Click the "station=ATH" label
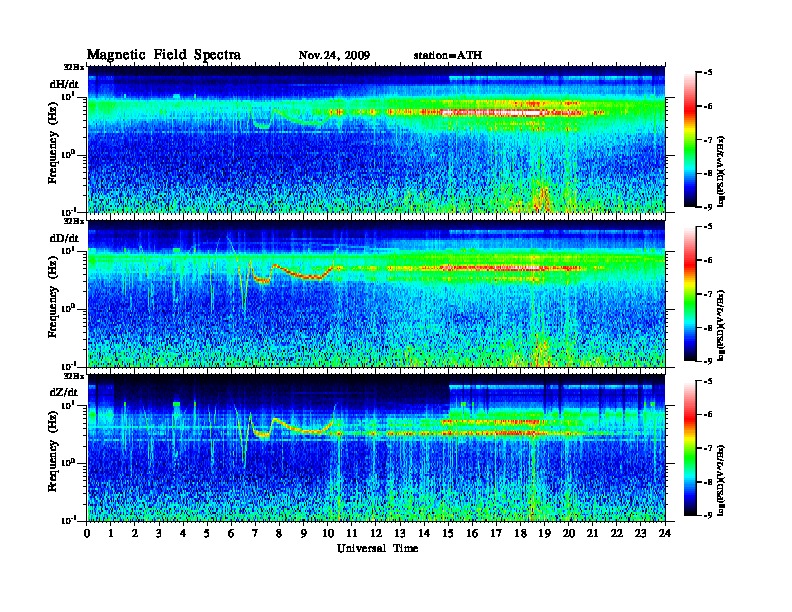The width and height of the screenshot is (792, 612). pyautogui.click(x=448, y=55)
